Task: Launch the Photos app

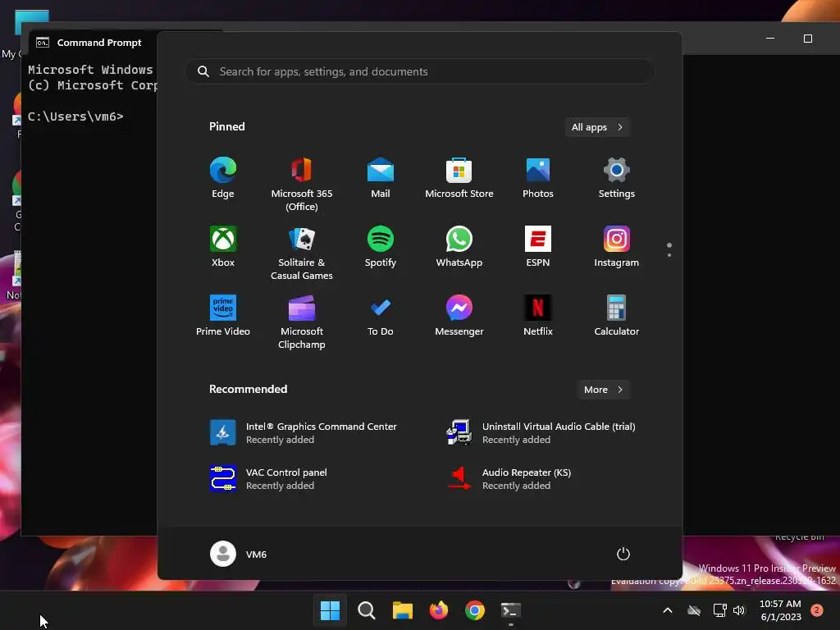Action: [x=538, y=178]
